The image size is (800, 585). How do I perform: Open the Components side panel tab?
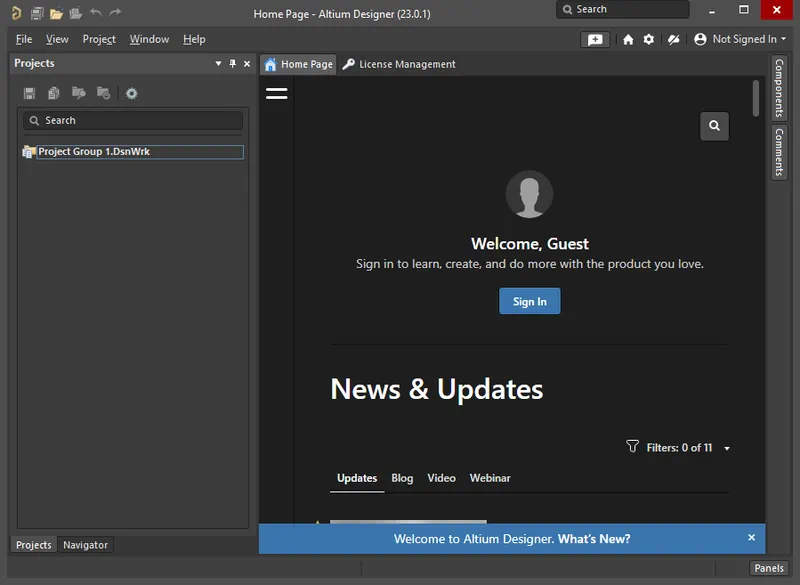779,88
